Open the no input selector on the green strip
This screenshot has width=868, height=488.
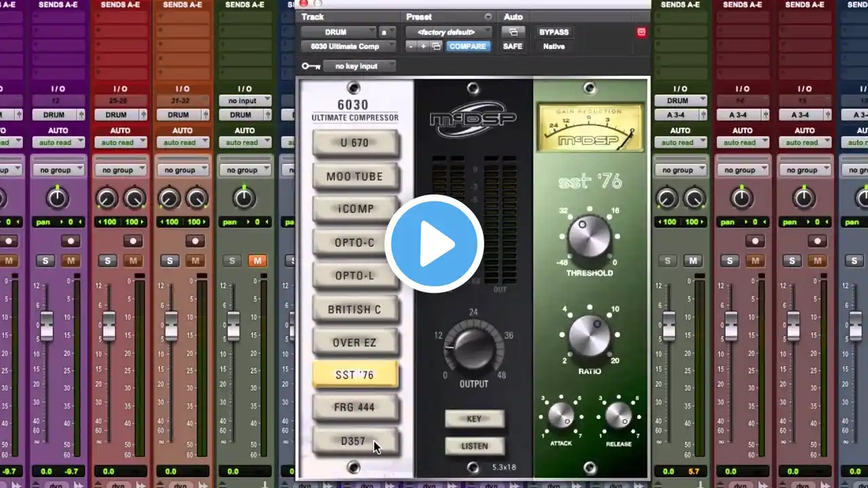point(245,101)
